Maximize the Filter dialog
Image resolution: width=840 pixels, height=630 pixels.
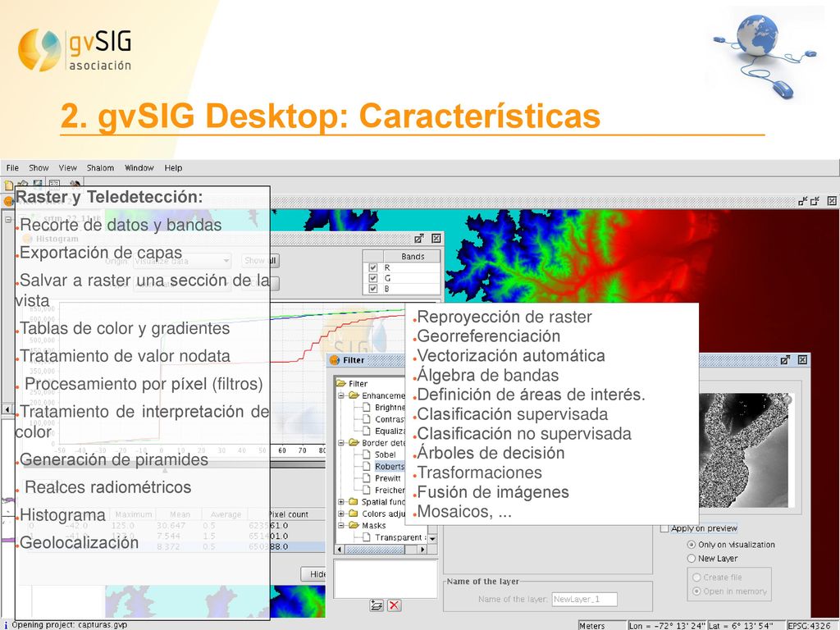(785, 360)
